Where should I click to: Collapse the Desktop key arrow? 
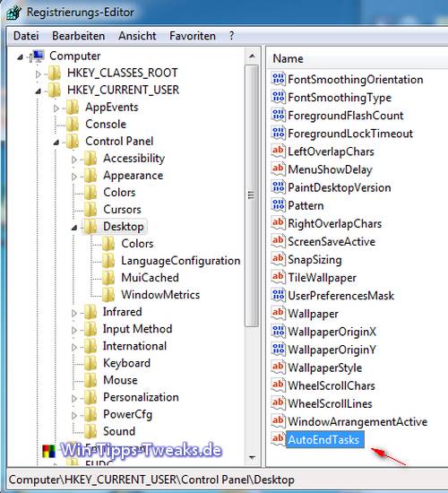coord(74,228)
